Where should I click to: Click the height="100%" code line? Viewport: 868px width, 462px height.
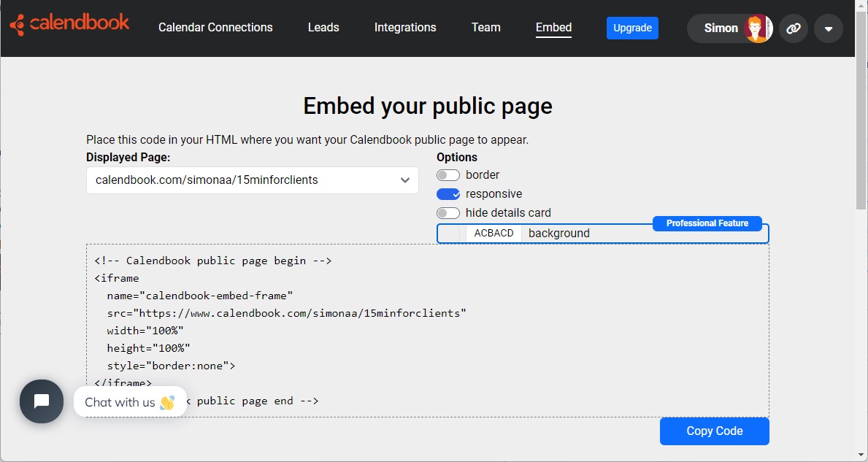148,348
